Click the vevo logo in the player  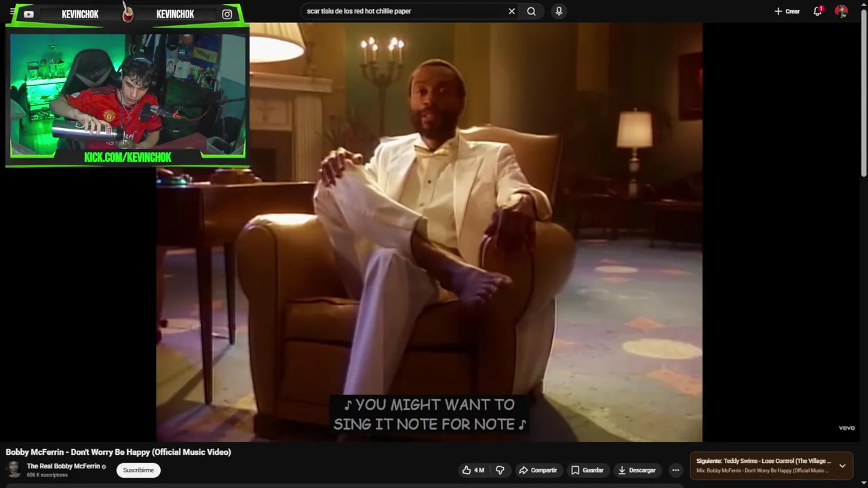pos(846,428)
